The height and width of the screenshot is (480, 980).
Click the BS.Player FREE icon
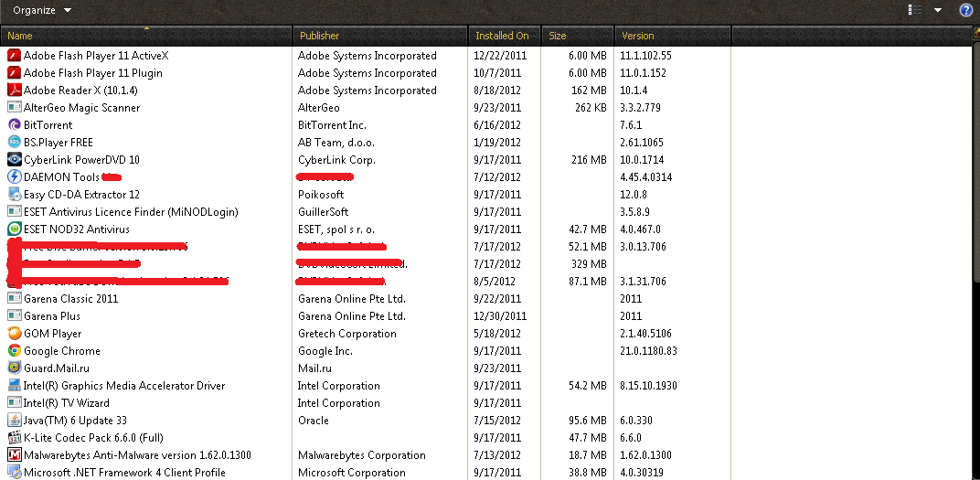point(14,143)
